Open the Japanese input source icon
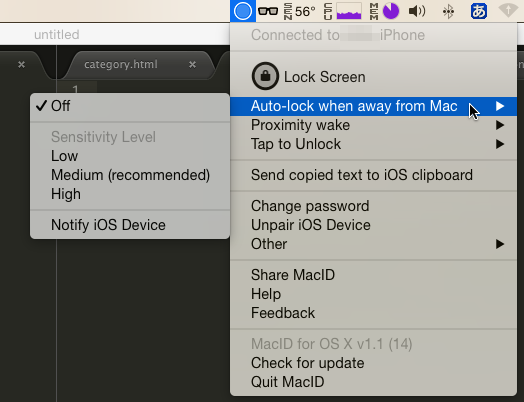 [x=479, y=11]
